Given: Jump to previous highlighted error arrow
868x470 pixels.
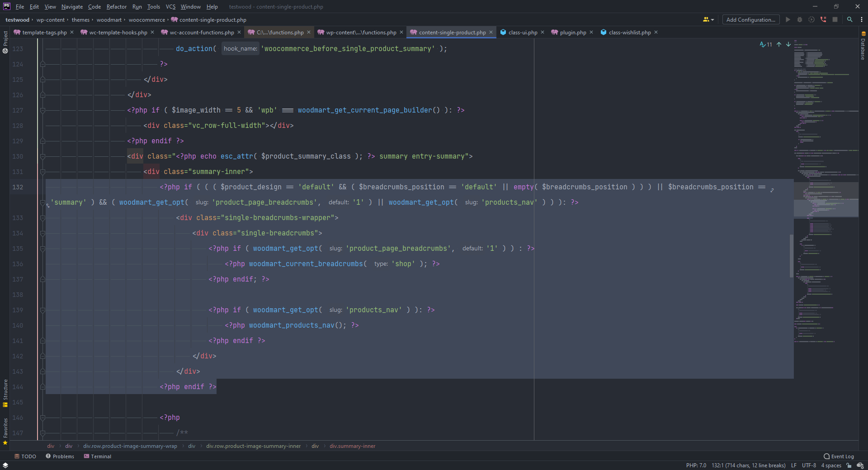Looking at the screenshot, I should pos(779,44).
